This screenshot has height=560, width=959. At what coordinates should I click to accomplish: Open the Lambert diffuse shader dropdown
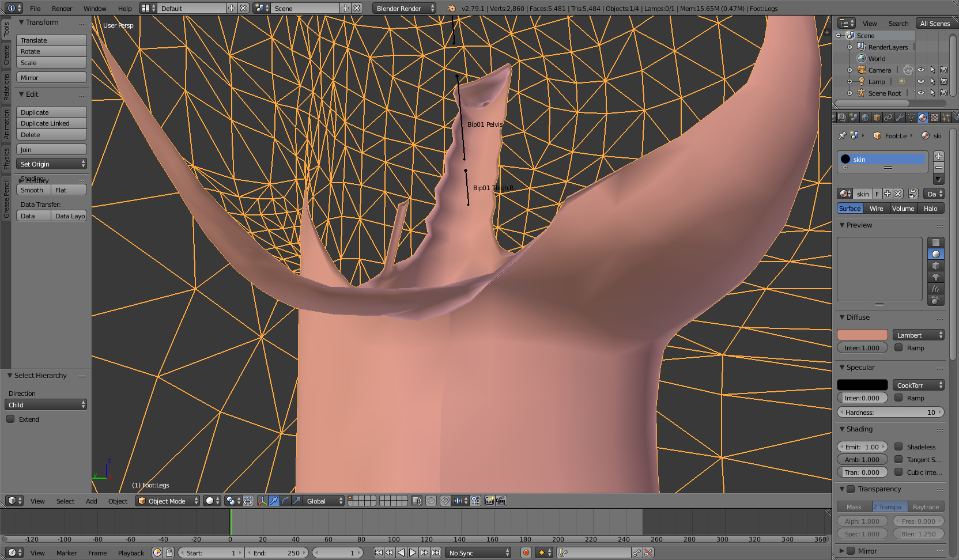[919, 335]
